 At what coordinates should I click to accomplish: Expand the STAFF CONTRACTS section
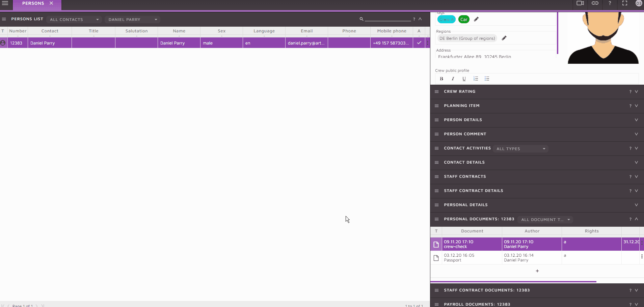pos(636,176)
